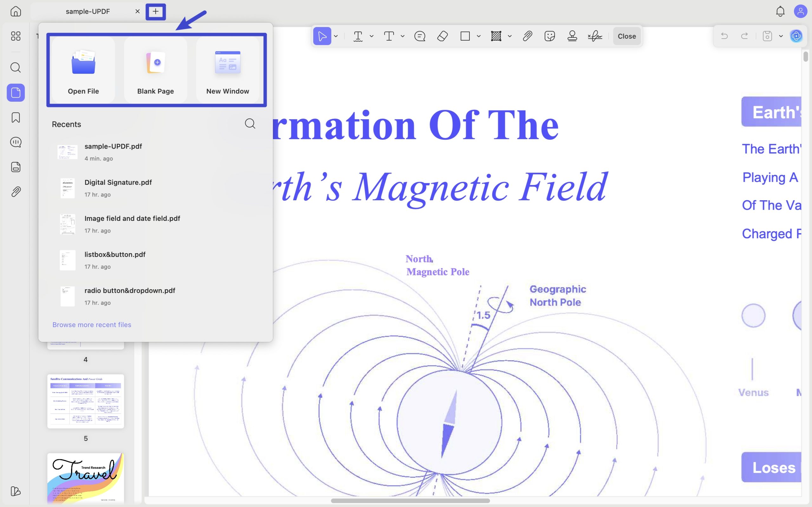Open UPDF AI assistant icon
The image size is (812, 507).
coord(796,36)
